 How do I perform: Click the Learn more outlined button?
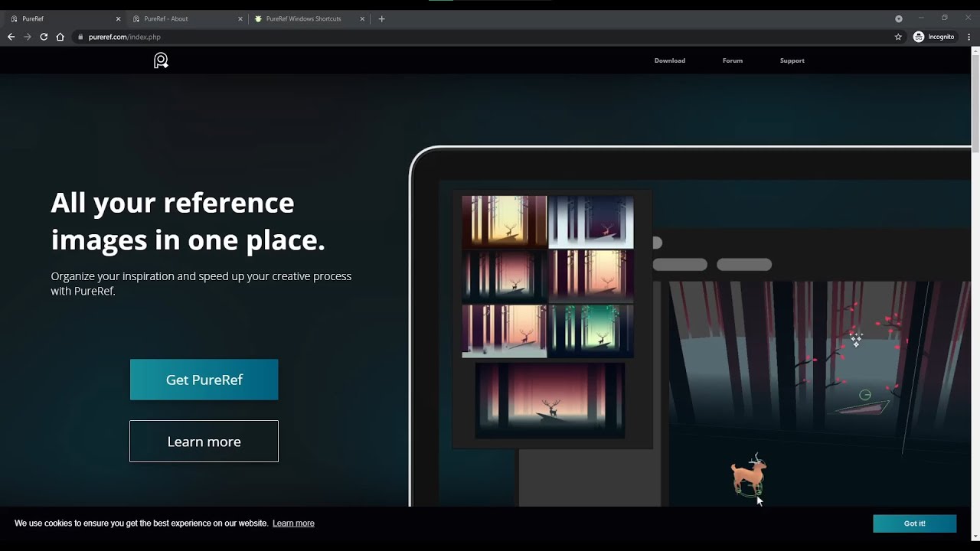tap(204, 442)
